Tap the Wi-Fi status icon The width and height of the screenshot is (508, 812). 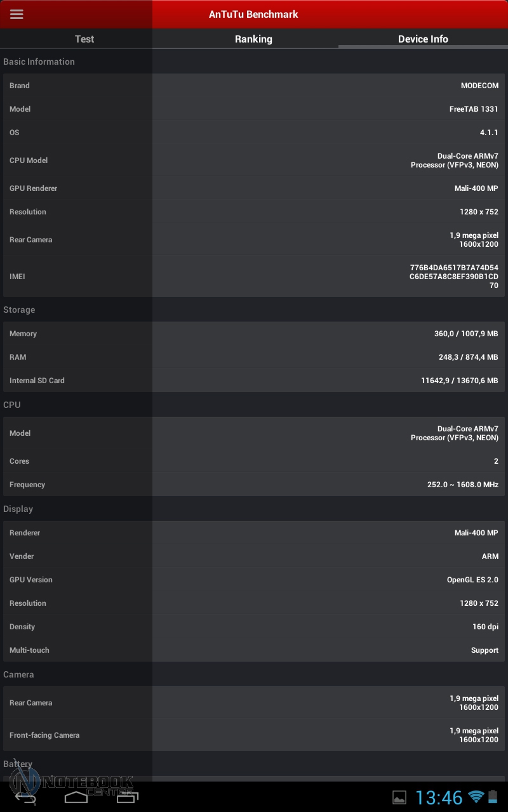[476, 797]
